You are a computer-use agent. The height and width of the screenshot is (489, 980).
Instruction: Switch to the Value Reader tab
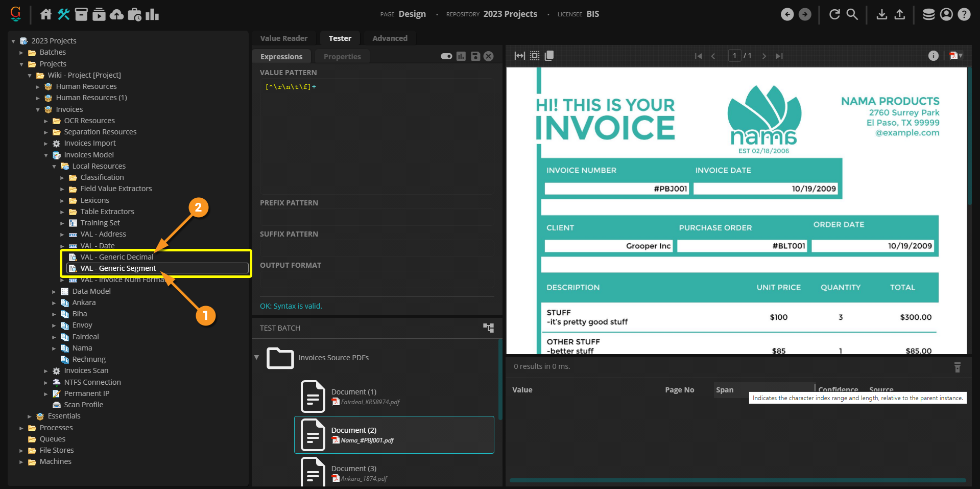pyautogui.click(x=283, y=38)
